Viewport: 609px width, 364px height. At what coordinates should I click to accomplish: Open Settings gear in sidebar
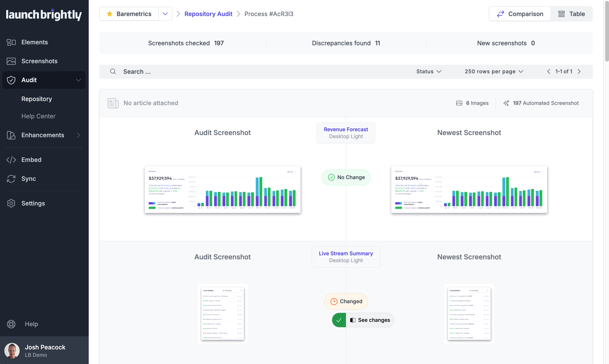[11, 203]
